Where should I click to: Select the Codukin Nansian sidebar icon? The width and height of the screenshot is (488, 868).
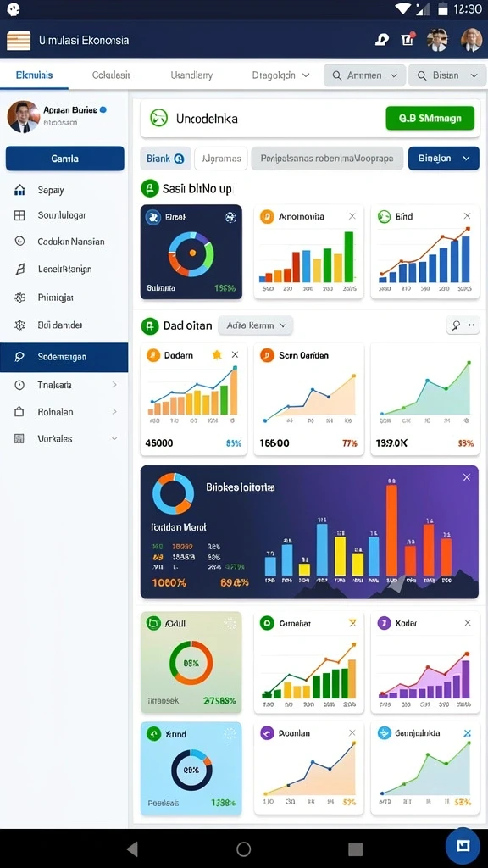[19, 242]
